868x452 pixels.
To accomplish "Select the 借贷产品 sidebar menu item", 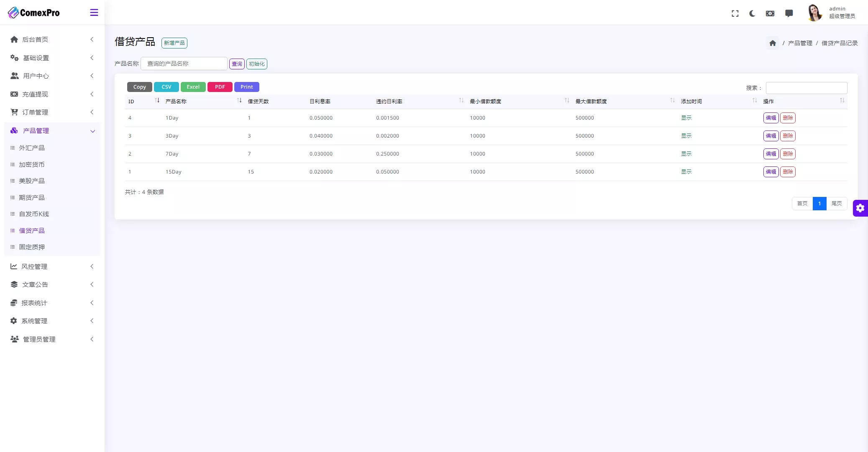I will tap(31, 230).
